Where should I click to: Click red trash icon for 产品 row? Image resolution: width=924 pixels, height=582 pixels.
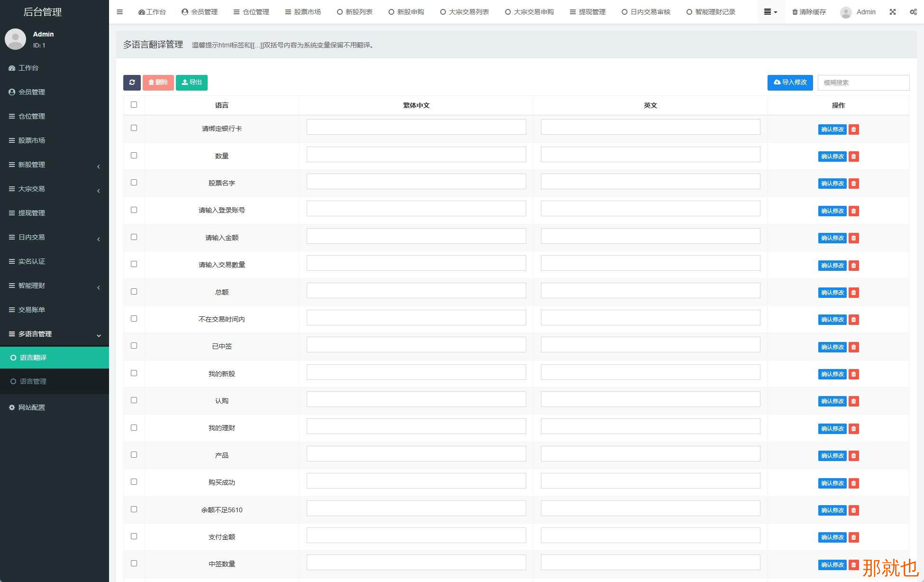coord(854,456)
